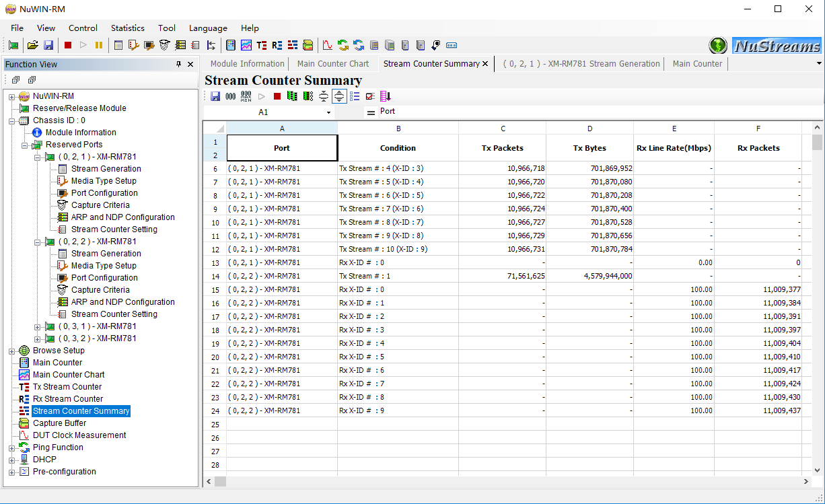Open Stream Generation from the main toolbar icon

pos(118,45)
